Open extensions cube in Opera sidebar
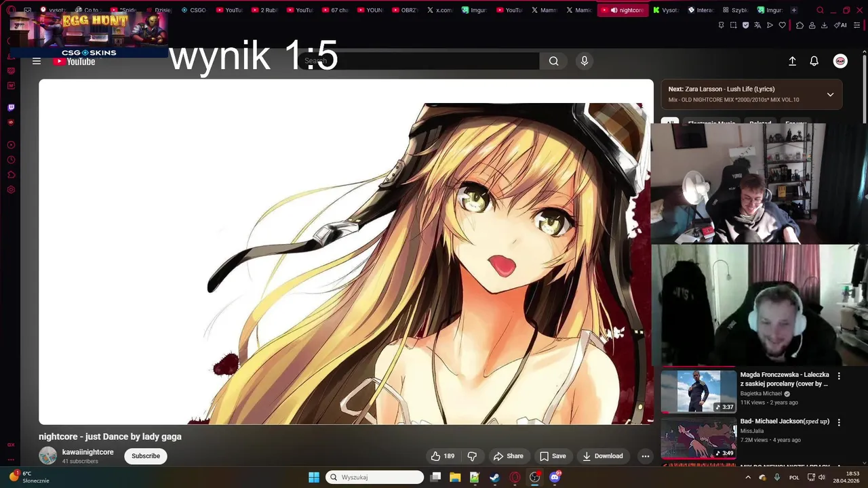This screenshot has width=868, height=488. [x=11, y=175]
